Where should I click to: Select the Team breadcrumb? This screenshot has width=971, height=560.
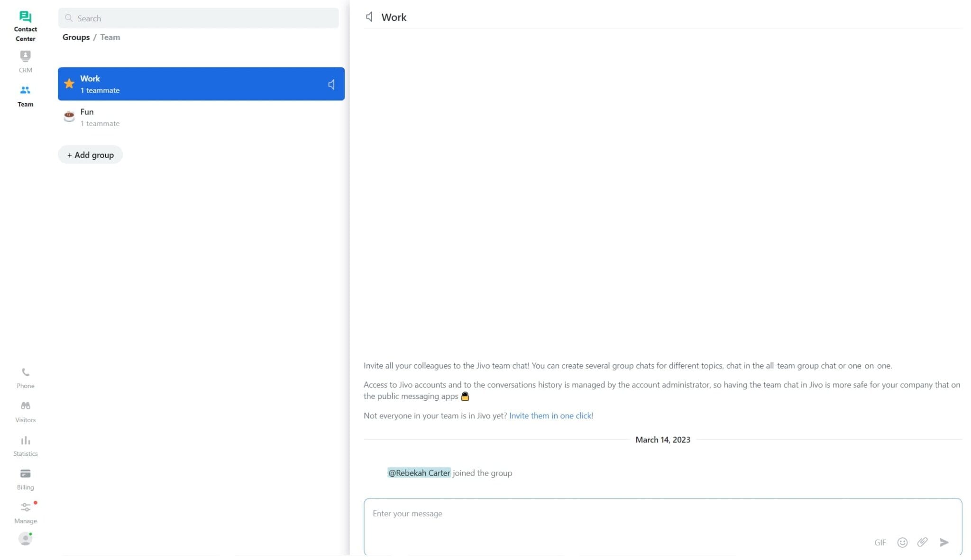pyautogui.click(x=110, y=37)
